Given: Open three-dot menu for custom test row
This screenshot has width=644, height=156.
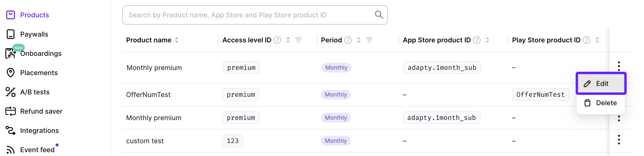Looking at the screenshot, I should point(619,140).
